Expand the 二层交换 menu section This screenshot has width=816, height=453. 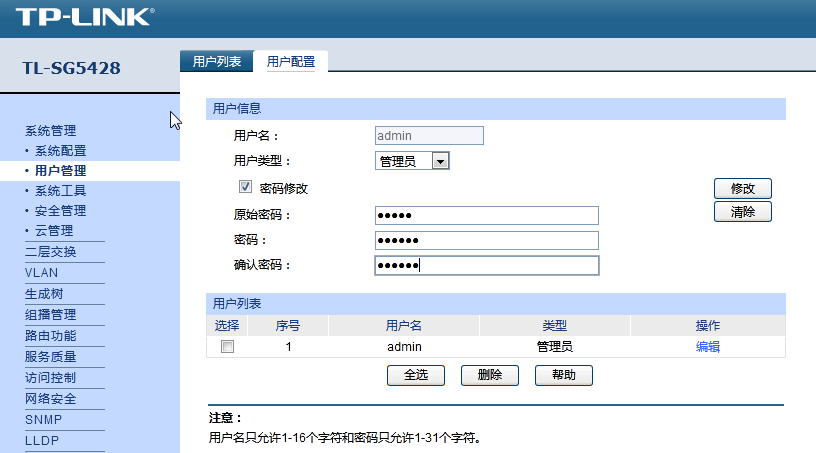click(x=50, y=252)
